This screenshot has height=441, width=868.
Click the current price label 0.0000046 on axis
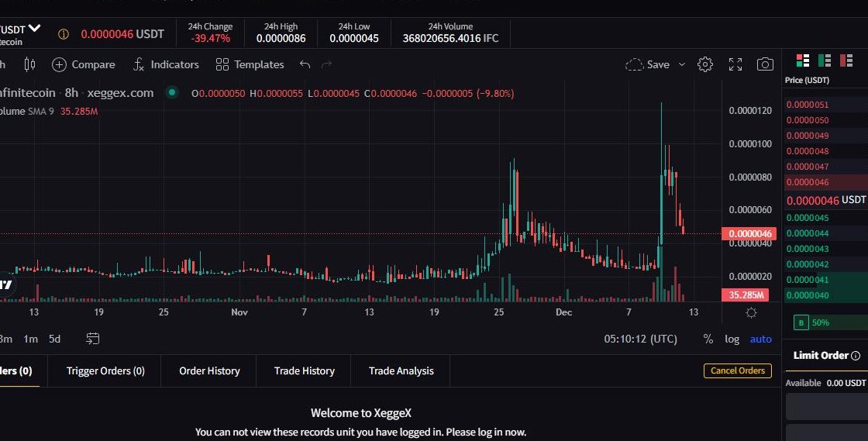[x=749, y=233]
